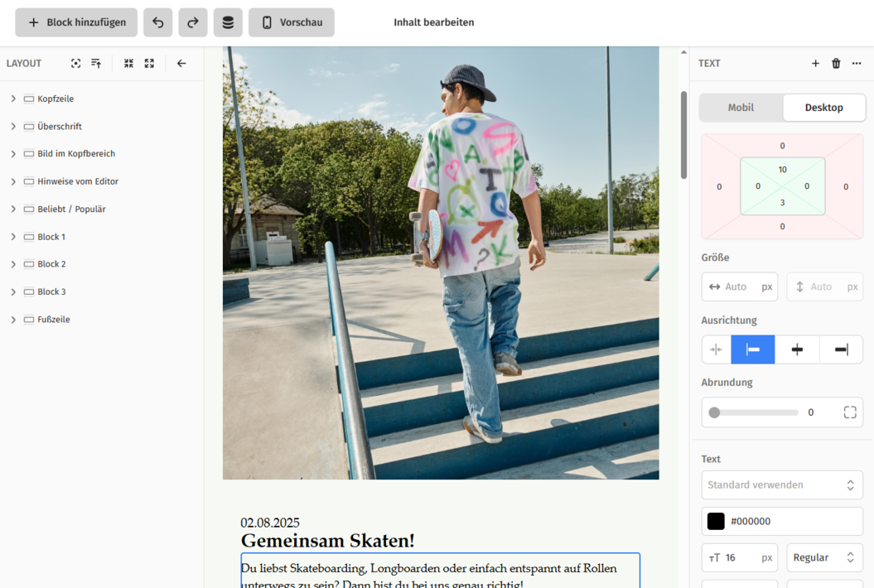Expand the Block 2 tree item
The image size is (874, 588).
(x=12, y=263)
